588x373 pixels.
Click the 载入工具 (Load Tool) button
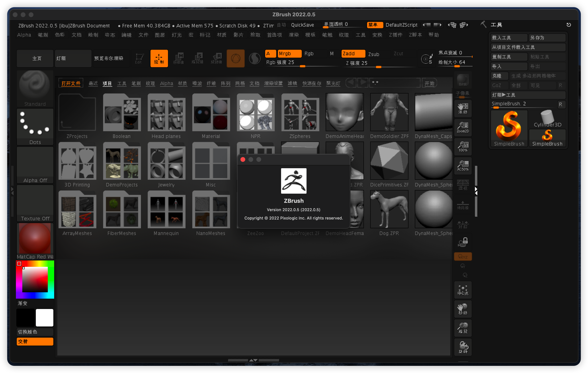[509, 38]
